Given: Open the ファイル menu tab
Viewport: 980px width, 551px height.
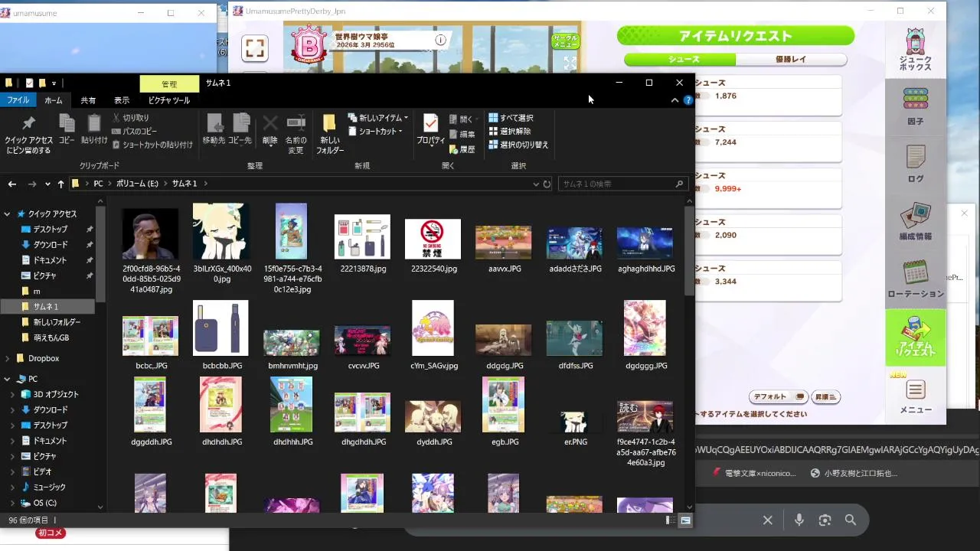Looking at the screenshot, I should tap(18, 100).
